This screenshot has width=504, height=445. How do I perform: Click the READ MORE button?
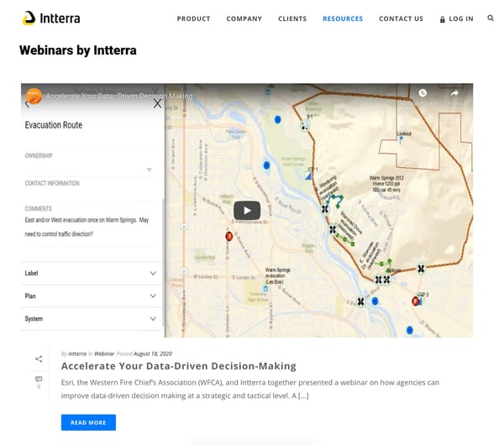(x=88, y=422)
